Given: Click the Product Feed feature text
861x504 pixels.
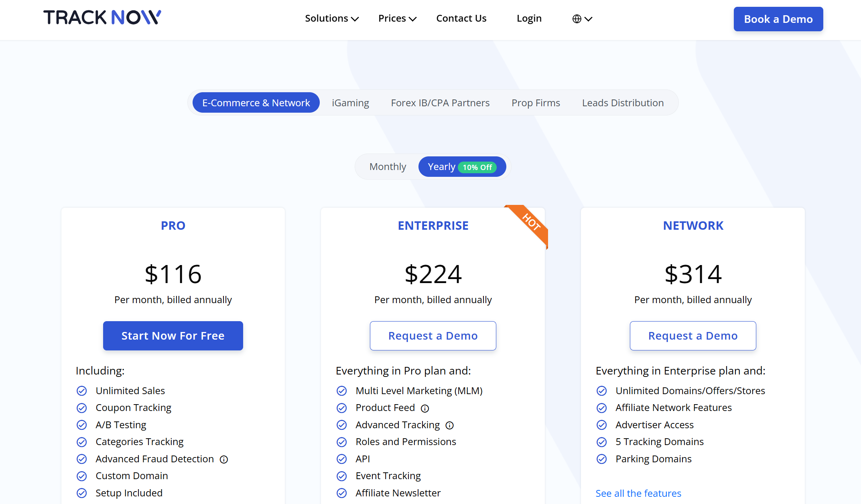Looking at the screenshot, I should coord(385,408).
